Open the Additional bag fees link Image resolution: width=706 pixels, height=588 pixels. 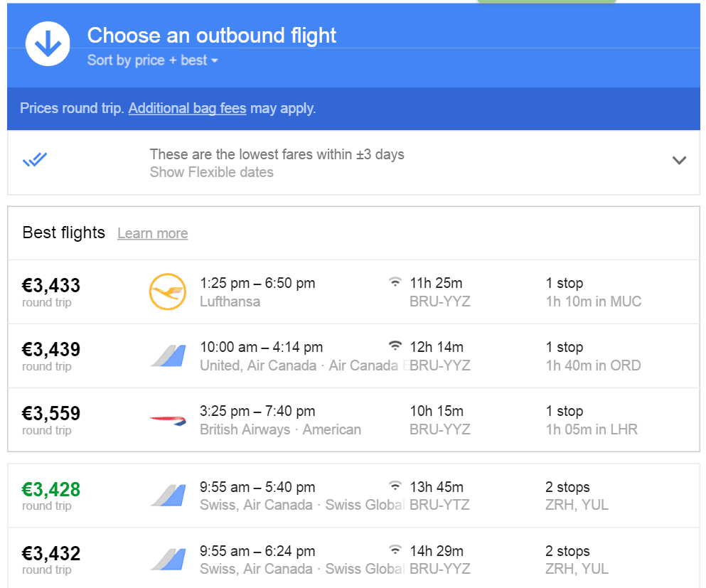click(x=187, y=108)
